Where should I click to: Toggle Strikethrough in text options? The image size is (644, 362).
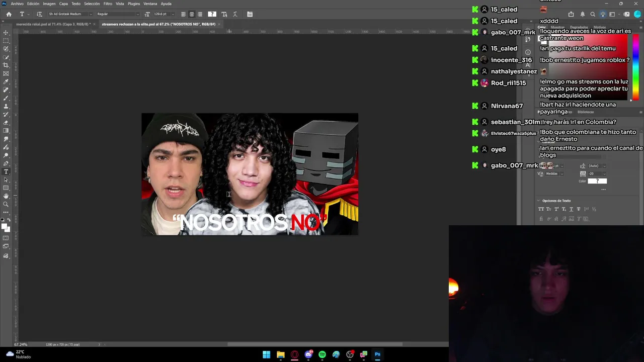(579, 209)
